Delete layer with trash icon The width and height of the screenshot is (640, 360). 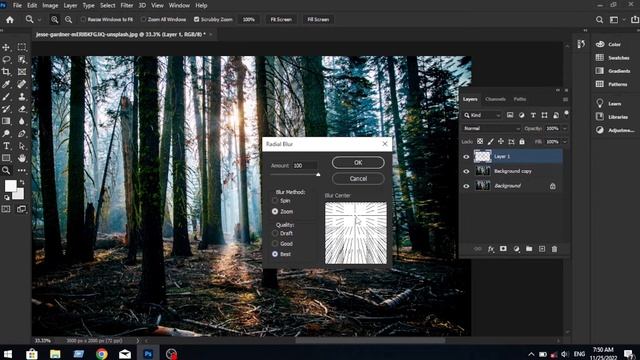pyautogui.click(x=554, y=249)
